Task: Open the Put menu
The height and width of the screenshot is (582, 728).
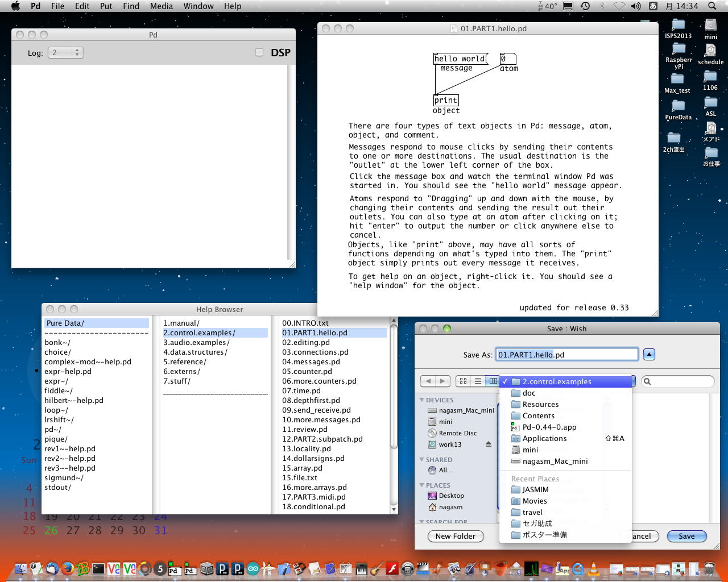Action: point(106,6)
